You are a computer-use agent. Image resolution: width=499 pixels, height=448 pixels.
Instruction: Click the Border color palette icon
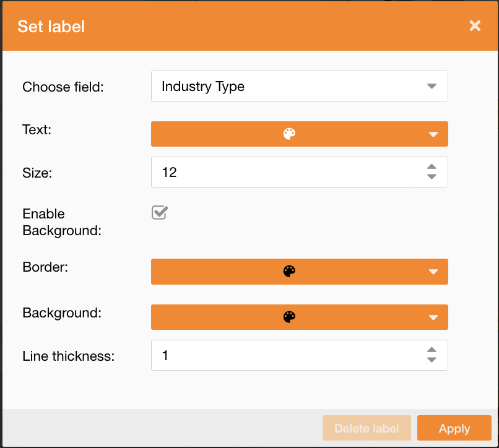tap(289, 272)
